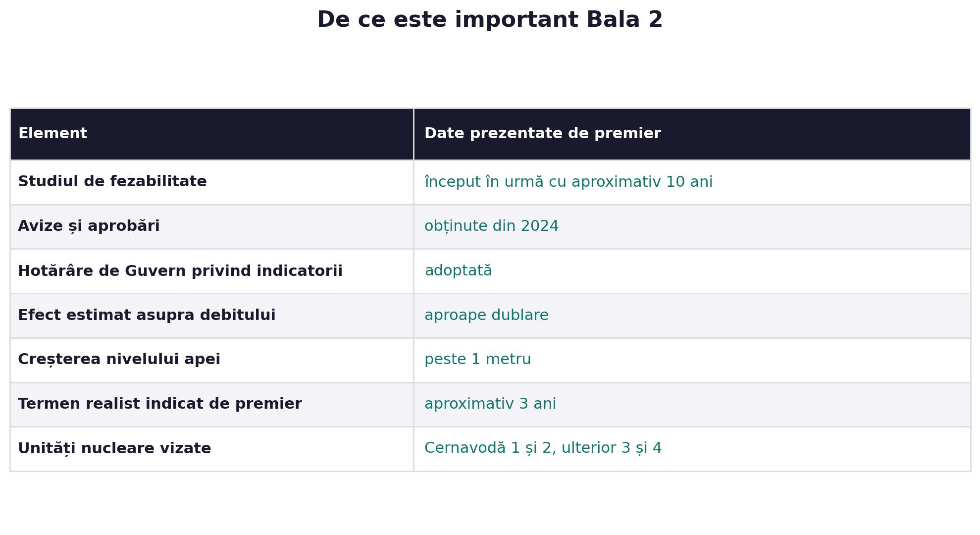Viewport: 980px width, 535px height.
Task: Click the 'aproape dublare' value
Action: (x=486, y=316)
